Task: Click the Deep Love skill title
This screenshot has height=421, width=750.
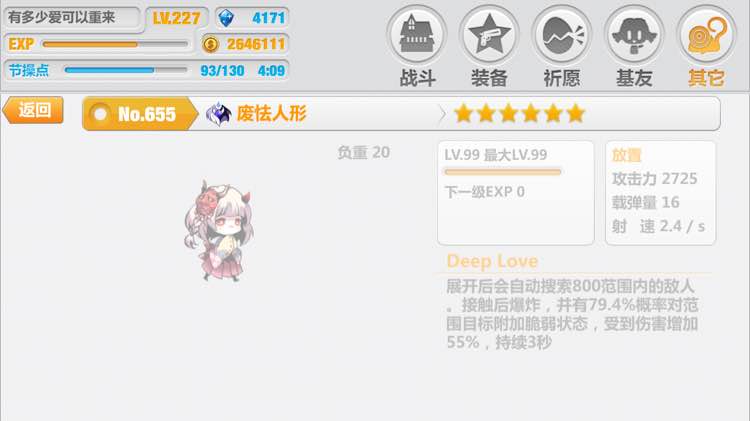Action: tap(492, 261)
